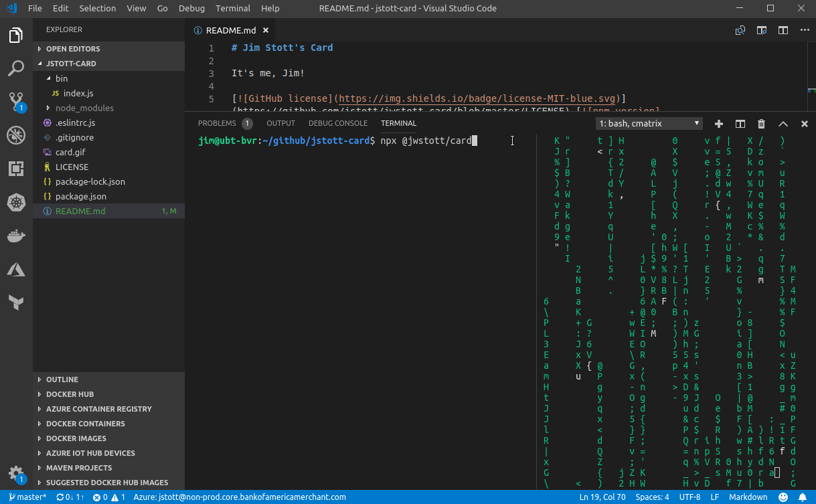Close the README.md editor tab
816x504 pixels.
(x=266, y=30)
